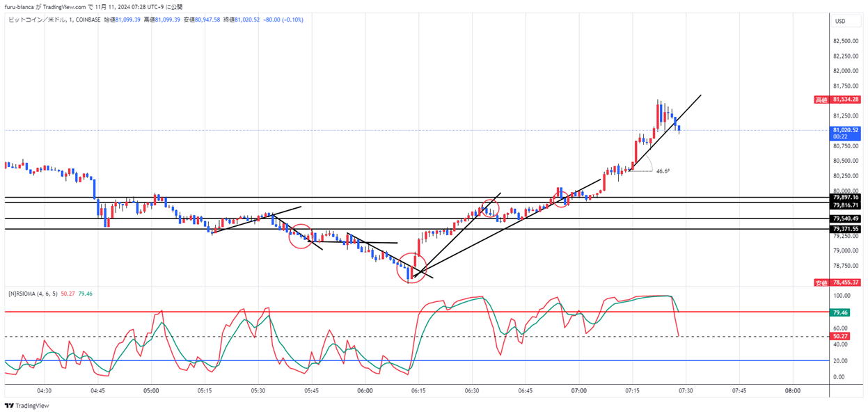This screenshot has width=868, height=414.
Task: Click the red 高値 high price tag
Action: [x=821, y=99]
